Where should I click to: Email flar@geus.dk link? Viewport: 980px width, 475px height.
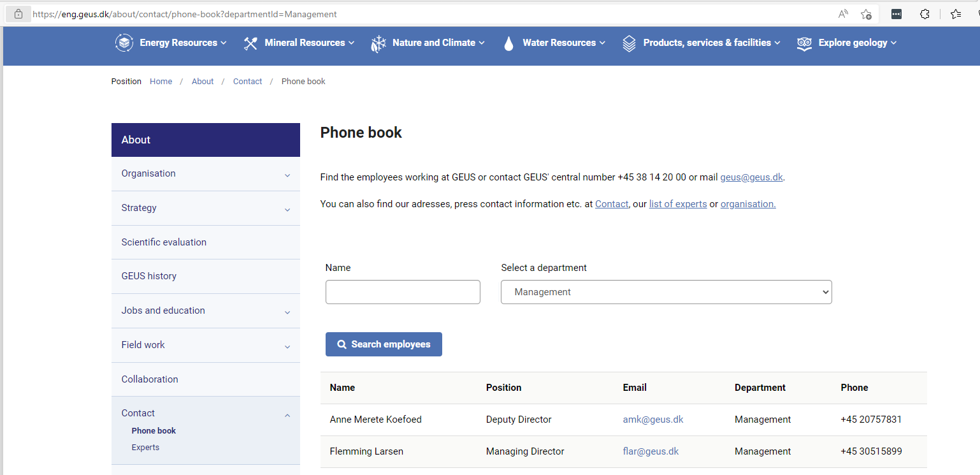pos(651,451)
